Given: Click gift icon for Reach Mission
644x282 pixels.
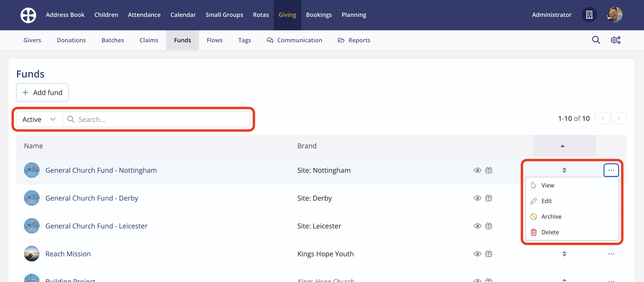Looking at the screenshot, I should point(488,254).
